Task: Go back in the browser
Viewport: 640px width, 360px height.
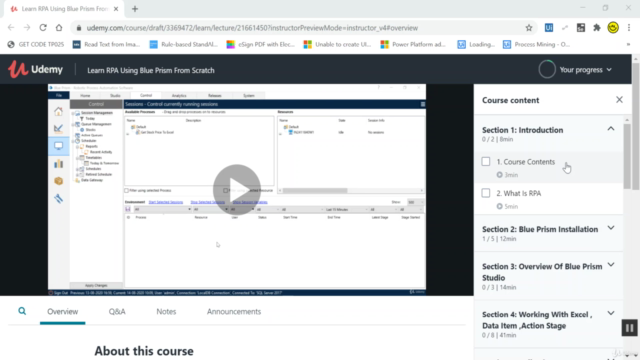Action: click(x=11, y=27)
